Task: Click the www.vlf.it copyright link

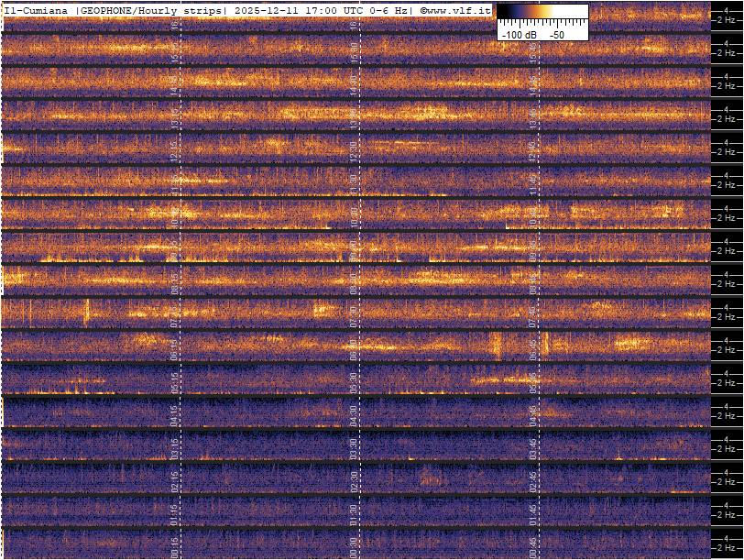Action: pyautogui.click(x=457, y=10)
